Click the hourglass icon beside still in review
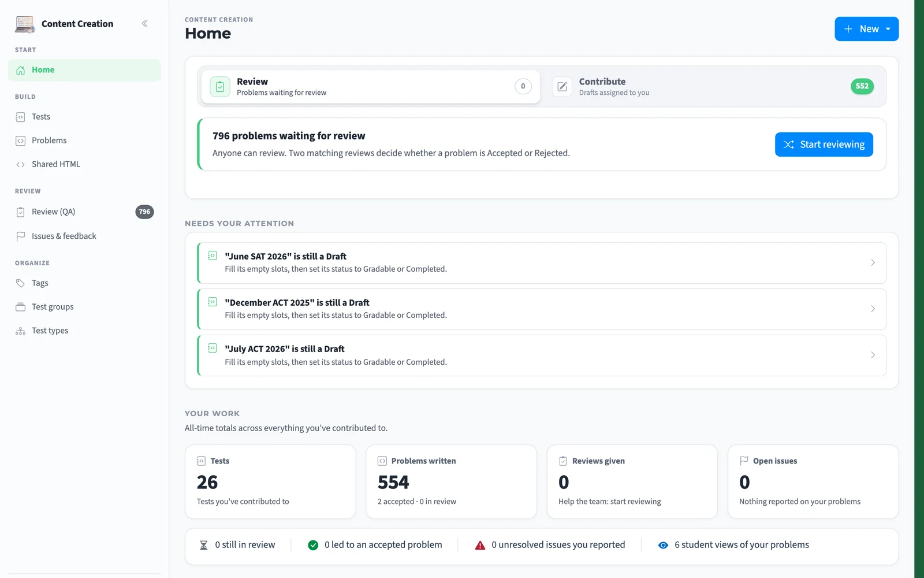The width and height of the screenshot is (924, 578). pos(203,545)
